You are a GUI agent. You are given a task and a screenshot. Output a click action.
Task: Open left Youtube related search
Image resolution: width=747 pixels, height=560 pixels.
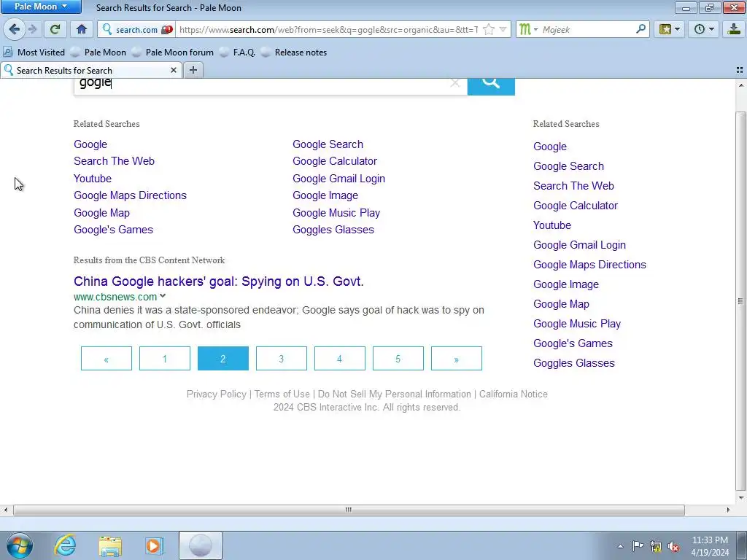pos(93,179)
